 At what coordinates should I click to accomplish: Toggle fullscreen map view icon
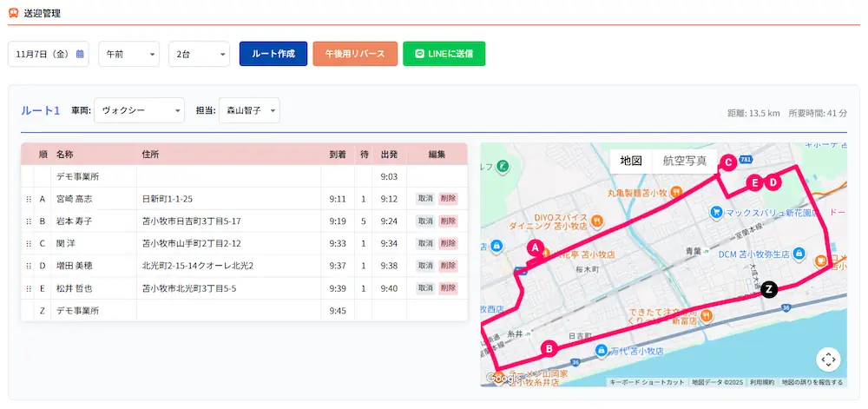[828, 360]
